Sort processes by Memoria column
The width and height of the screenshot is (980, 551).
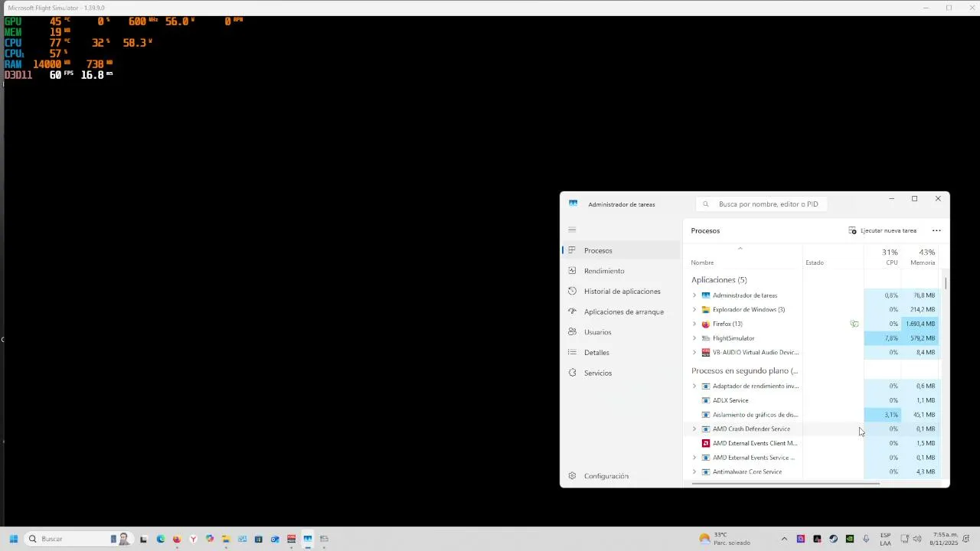(920, 257)
